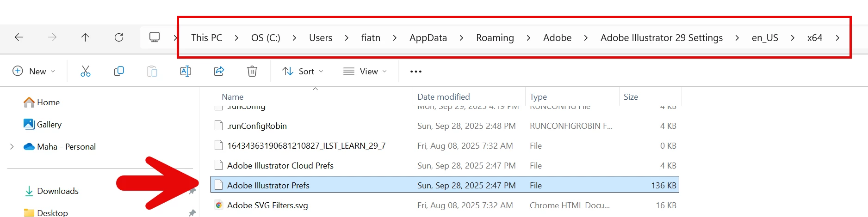
Task: Sort by the Size column header
Action: [631, 97]
